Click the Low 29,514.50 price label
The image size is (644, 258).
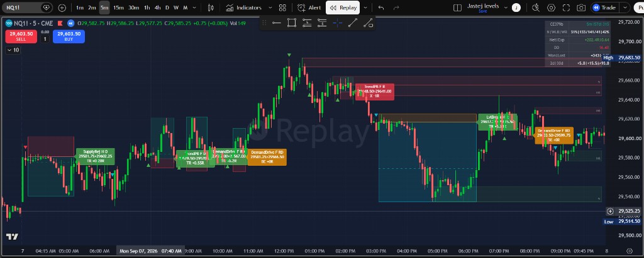621,222
